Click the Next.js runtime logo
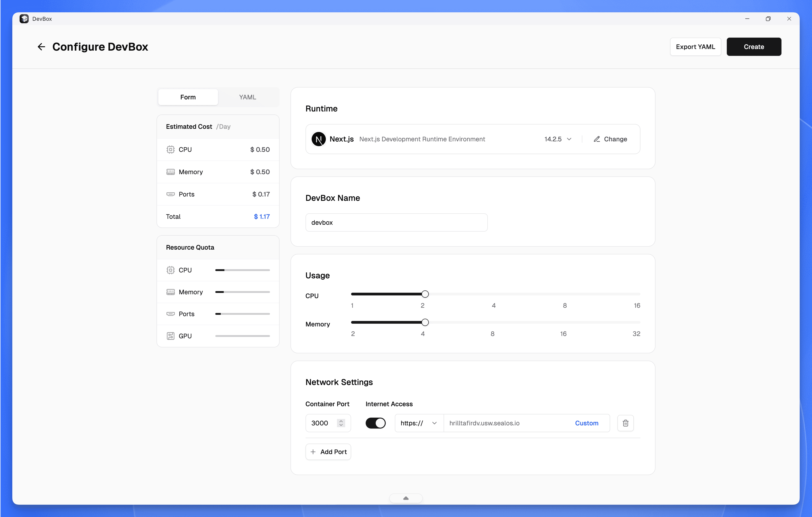The width and height of the screenshot is (812, 517). (318, 139)
